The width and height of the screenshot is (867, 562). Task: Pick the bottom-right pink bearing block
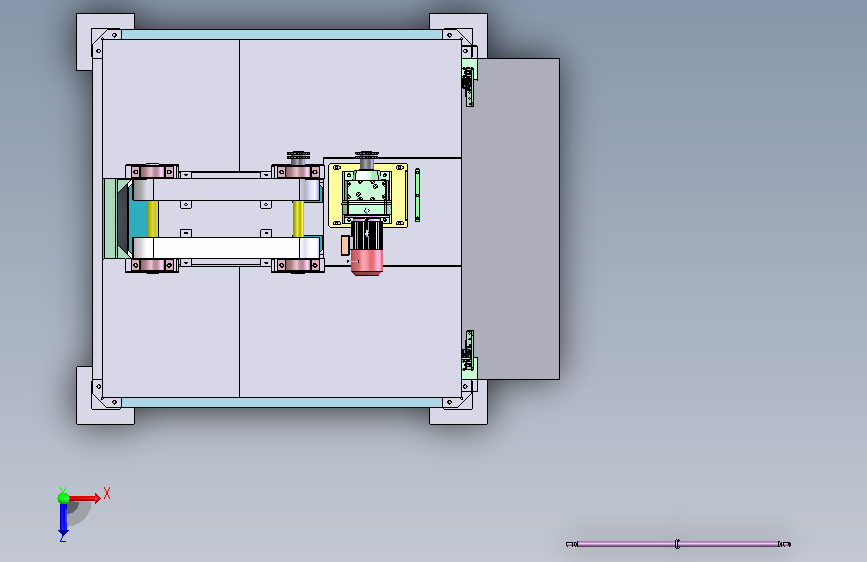[x=298, y=266]
